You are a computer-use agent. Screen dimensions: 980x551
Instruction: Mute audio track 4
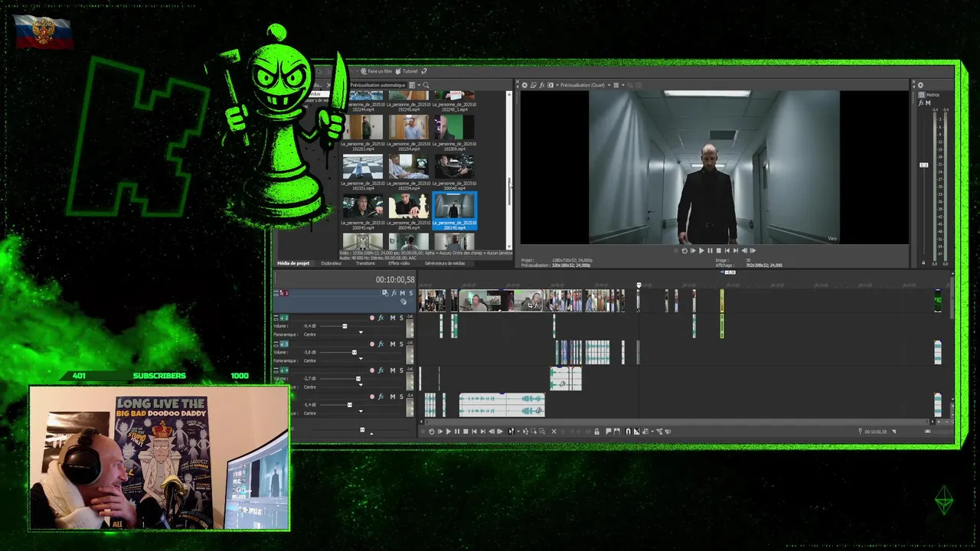pyautogui.click(x=393, y=370)
